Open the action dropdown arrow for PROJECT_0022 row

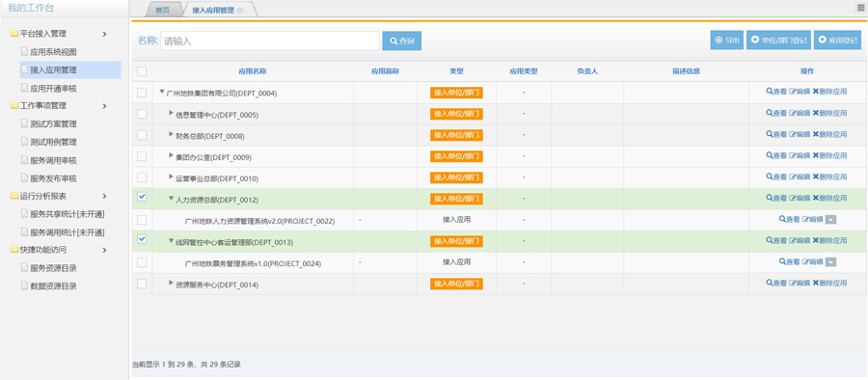[830, 220]
